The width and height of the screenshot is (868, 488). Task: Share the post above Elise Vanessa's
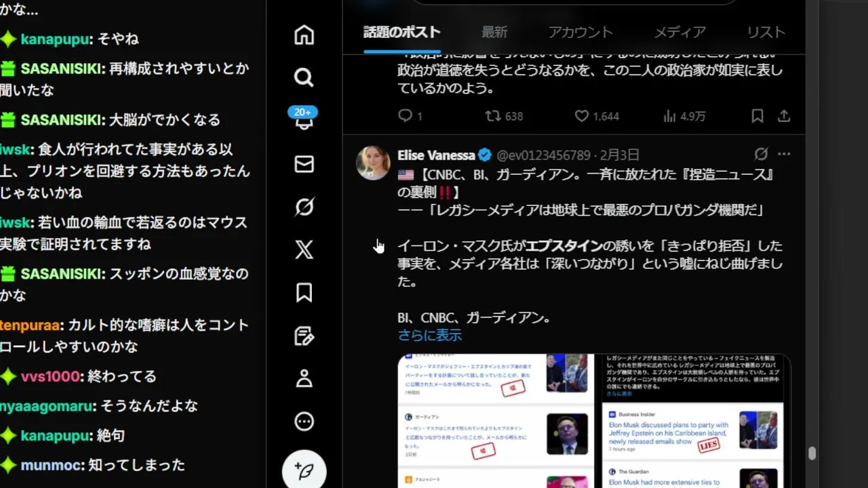[x=784, y=116]
